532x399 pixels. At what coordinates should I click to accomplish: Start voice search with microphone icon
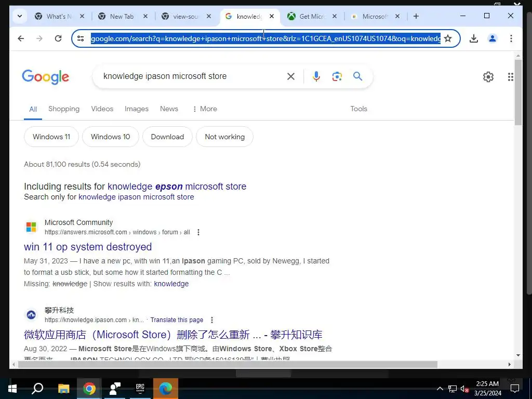point(316,76)
